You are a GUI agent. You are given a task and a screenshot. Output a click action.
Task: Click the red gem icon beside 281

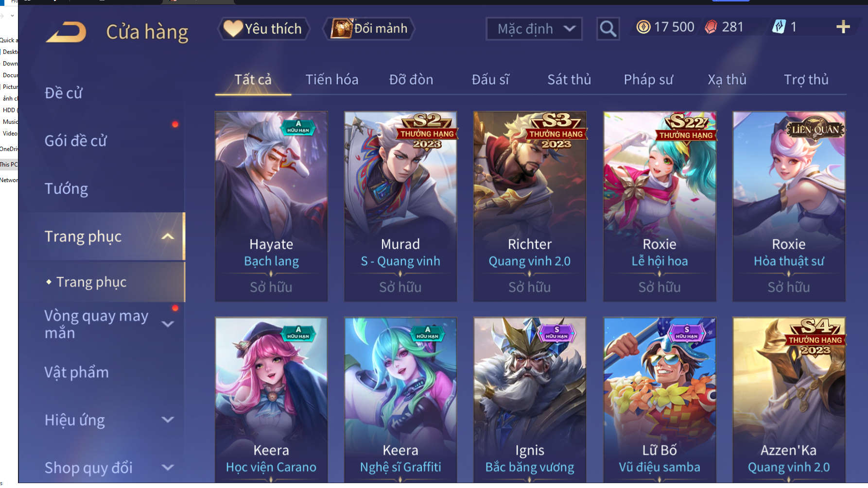tap(711, 27)
